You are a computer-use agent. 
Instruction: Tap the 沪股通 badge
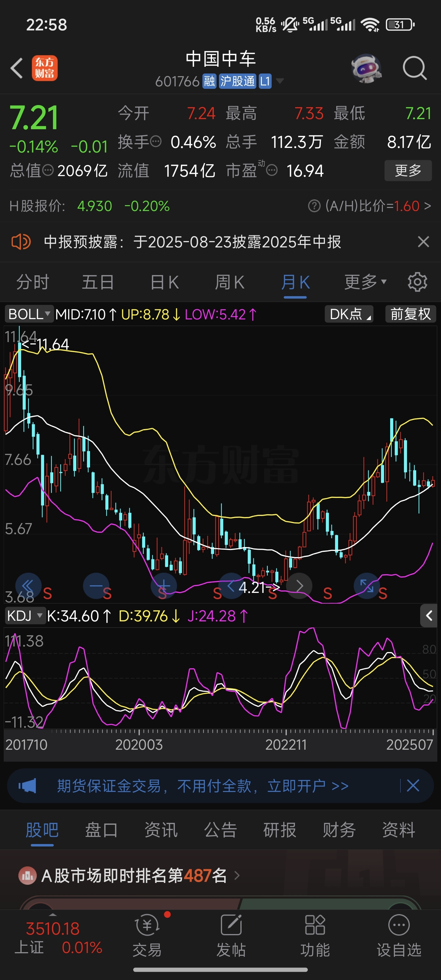237,81
